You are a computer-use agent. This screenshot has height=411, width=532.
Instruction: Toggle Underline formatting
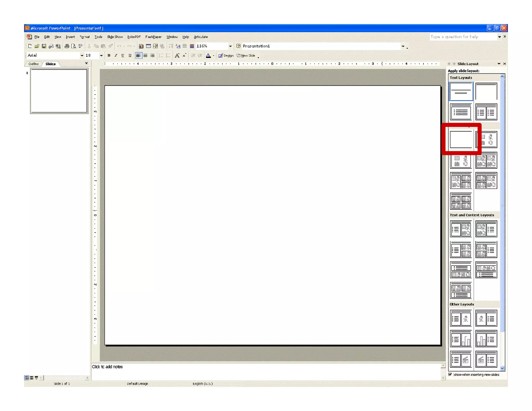(123, 55)
